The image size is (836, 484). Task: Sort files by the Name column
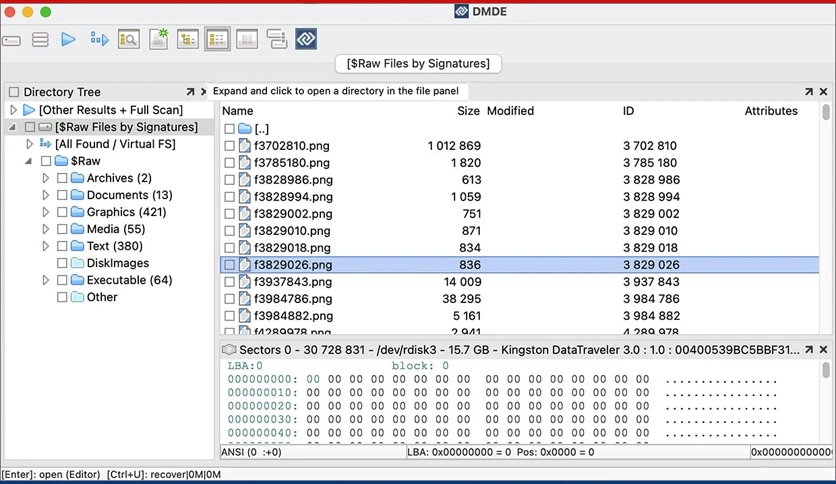point(237,111)
